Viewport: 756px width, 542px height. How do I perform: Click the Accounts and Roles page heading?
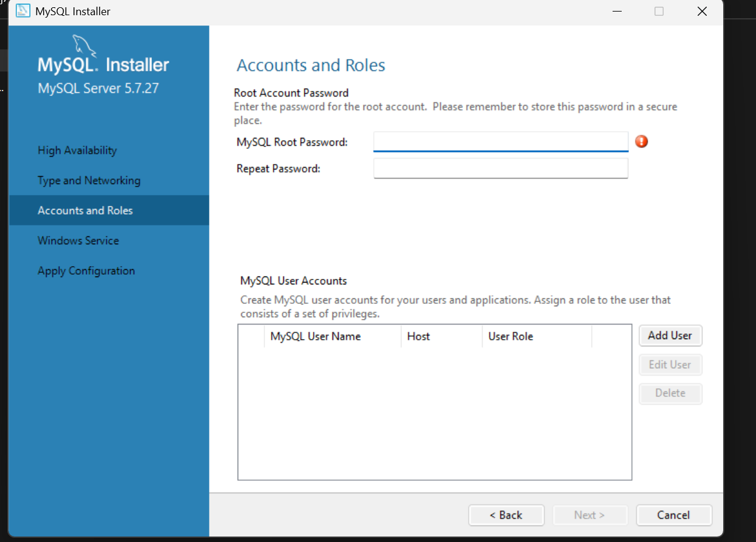coord(311,65)
